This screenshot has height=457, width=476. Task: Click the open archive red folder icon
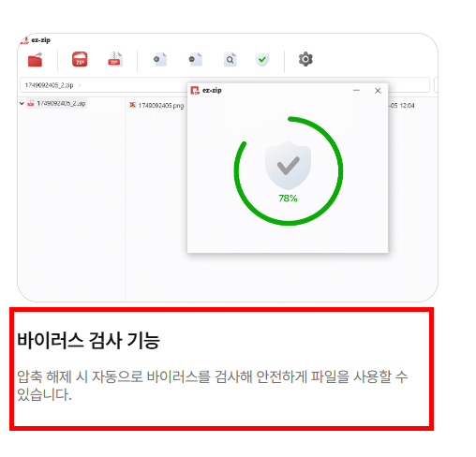pyautogui.click(x=35, y=60)
